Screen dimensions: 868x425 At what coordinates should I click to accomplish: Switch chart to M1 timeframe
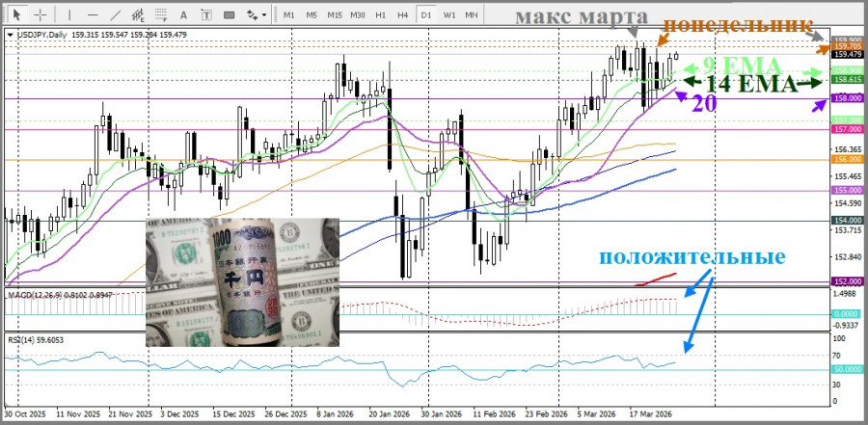[x=289, y=15]
